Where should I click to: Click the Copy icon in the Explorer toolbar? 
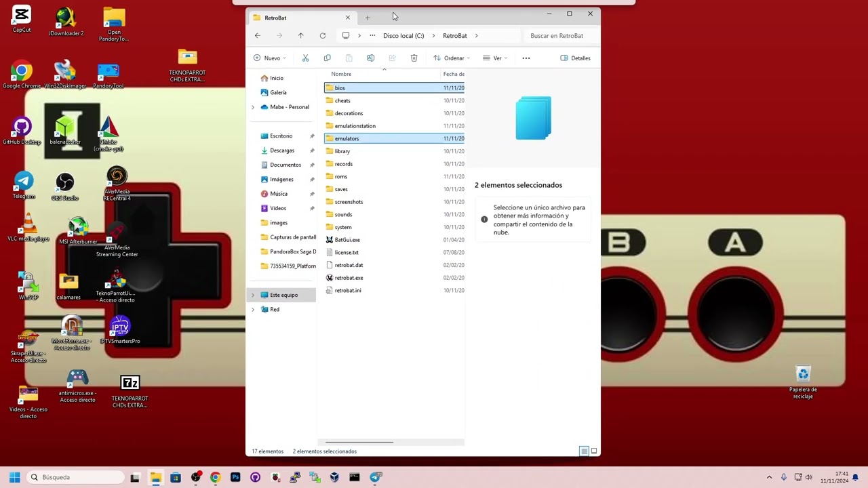tap(327, 58)
